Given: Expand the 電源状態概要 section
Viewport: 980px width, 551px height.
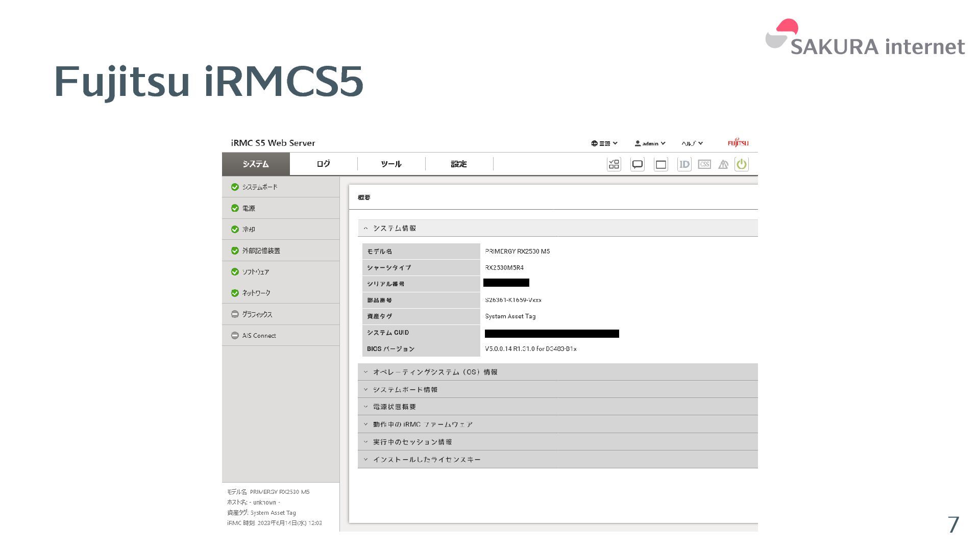Looking at the screenshot, I should coord(394,407).
